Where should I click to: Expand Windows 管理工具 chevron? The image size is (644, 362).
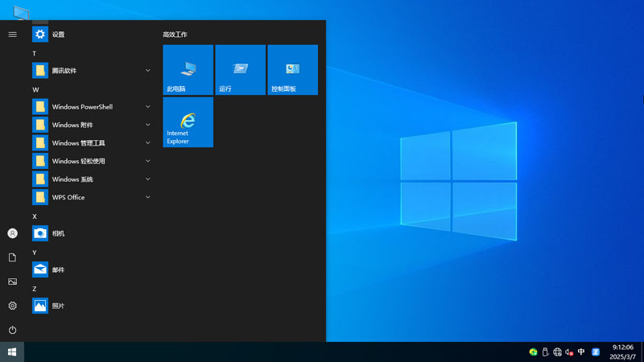tap(148, 143)
